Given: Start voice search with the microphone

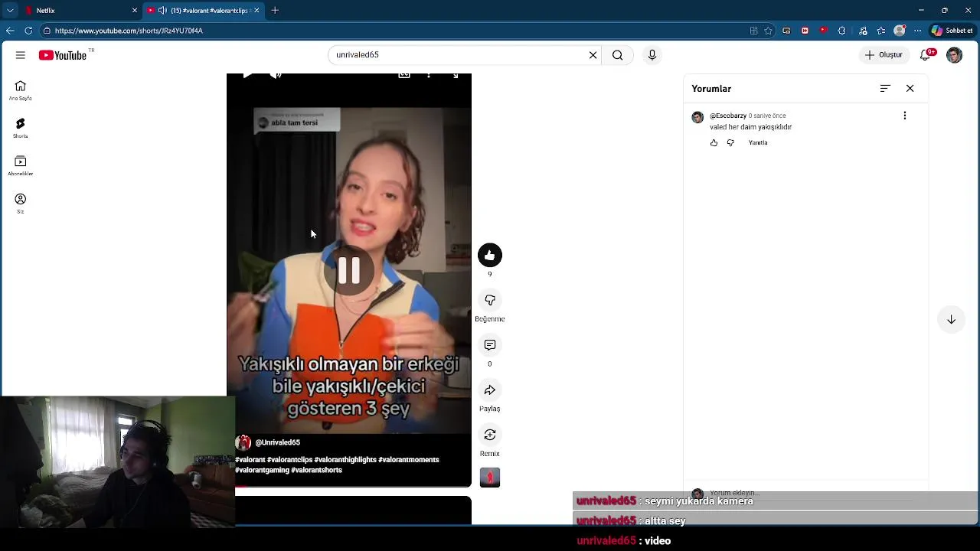Looking at the screenshot, I should pos(652,55).
